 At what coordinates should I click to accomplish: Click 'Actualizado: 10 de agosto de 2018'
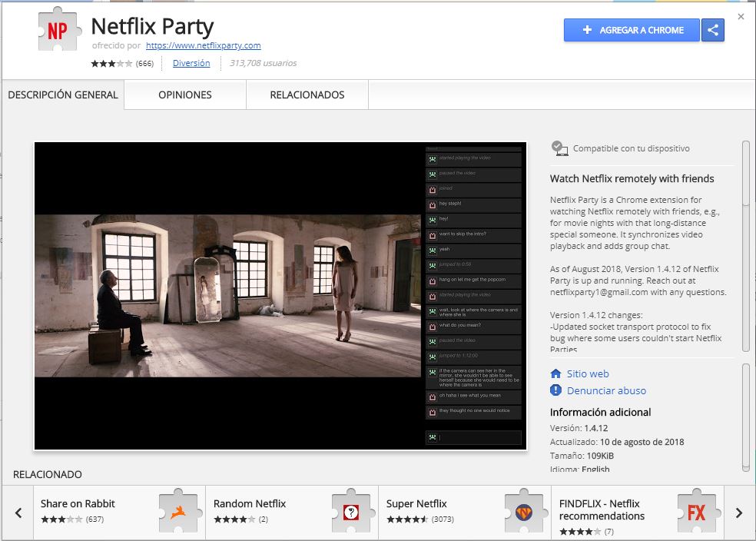617,442
